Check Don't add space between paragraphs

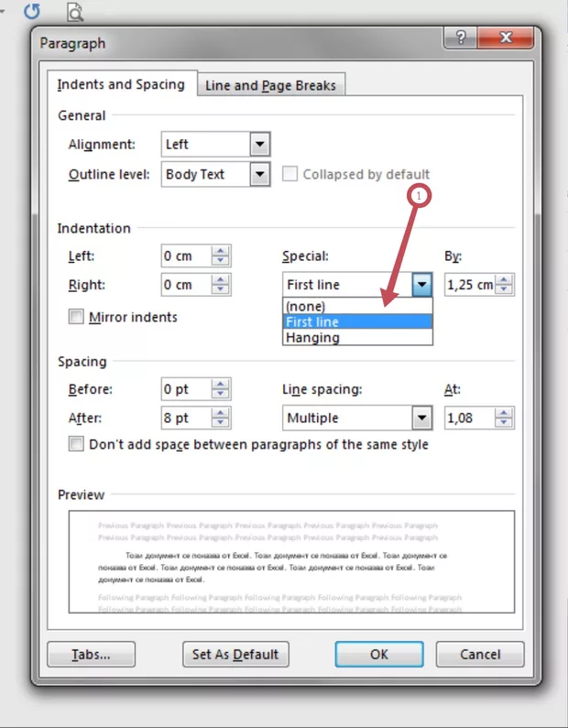point(76,444)
